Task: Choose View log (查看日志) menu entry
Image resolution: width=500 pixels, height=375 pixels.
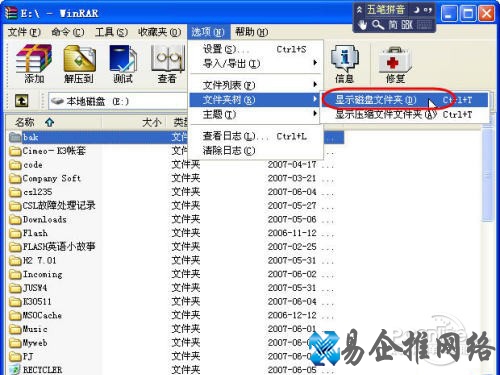Action: coord(256,136)
